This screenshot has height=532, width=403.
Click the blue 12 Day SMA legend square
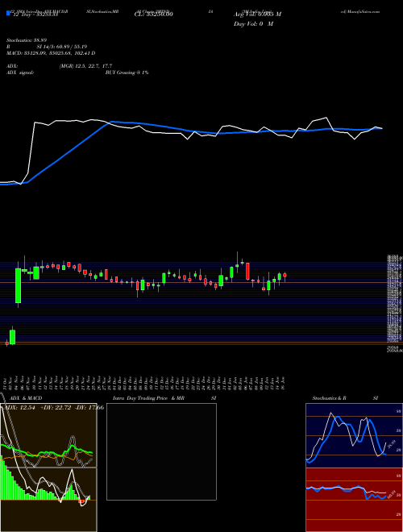coord(8,14)
